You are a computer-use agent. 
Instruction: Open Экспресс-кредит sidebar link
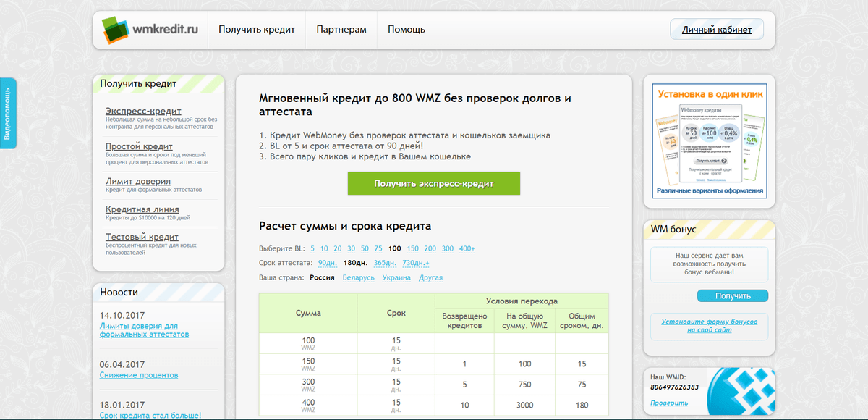[x=143, y=111]
